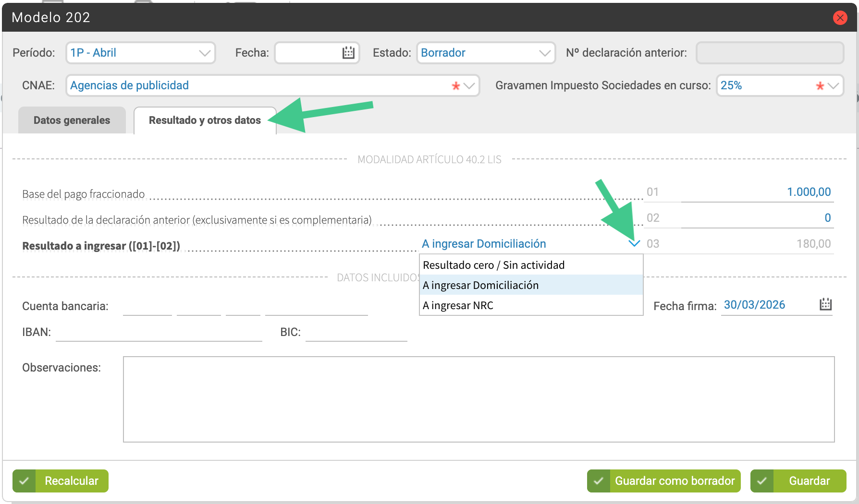Open Gravamen Impuesto Sociedades 25% dropdown
Viewport: 859px width, 504px height.
click(x=833, y=86)
